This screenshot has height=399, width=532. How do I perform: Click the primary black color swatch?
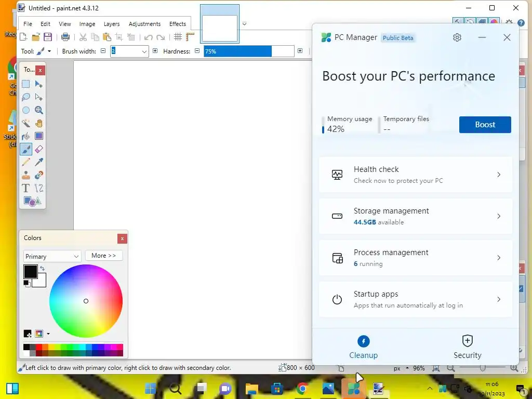31,271
